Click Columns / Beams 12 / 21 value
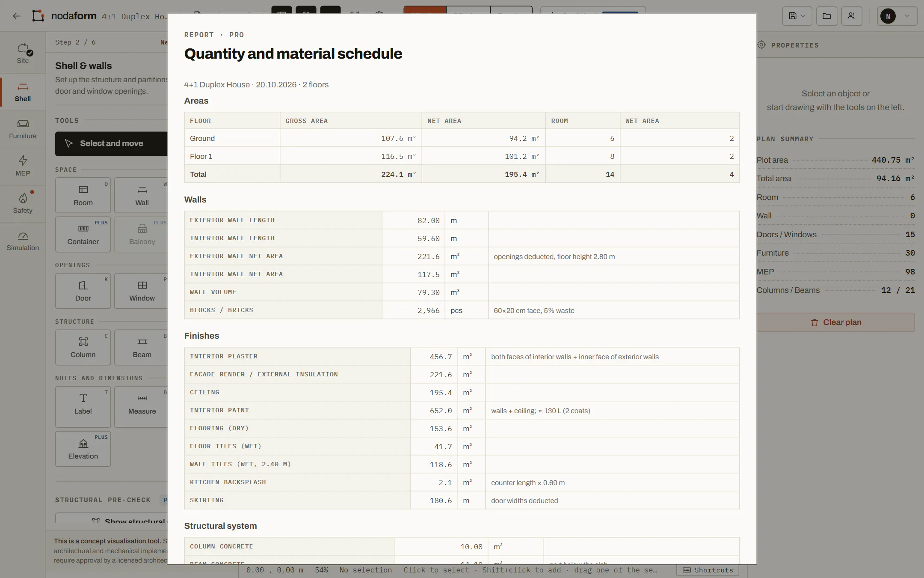This screenshot has height=578, width=924. (x=898, y=290)
